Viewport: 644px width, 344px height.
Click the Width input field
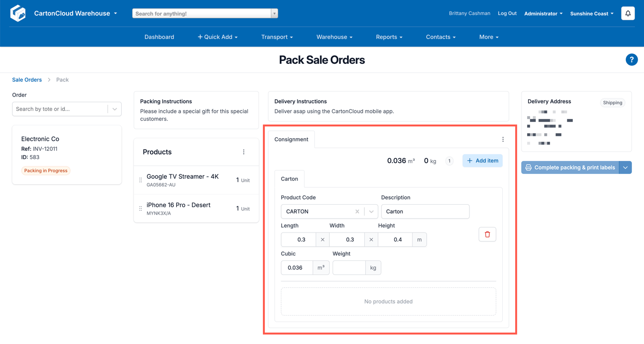click(347, 240)
